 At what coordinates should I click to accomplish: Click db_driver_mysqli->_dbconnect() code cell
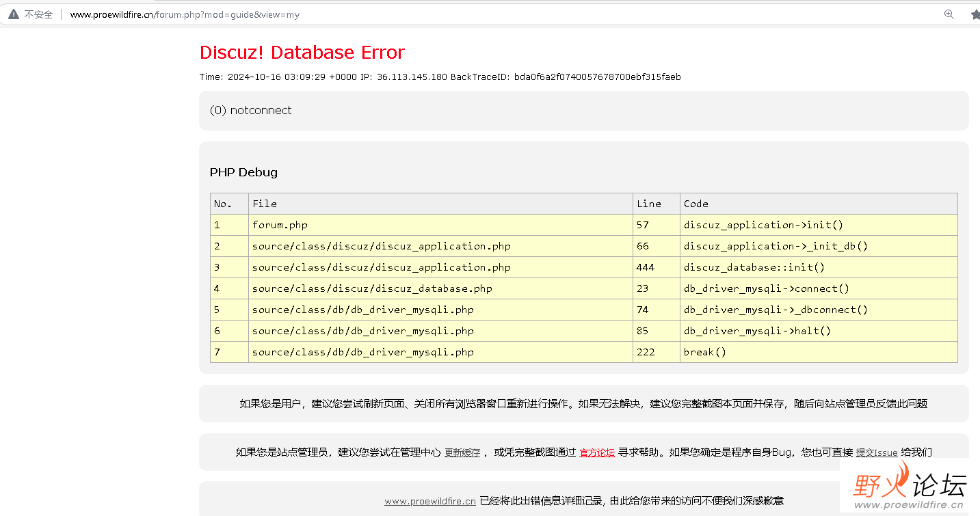pyautogui.click(x=819, y=310)
